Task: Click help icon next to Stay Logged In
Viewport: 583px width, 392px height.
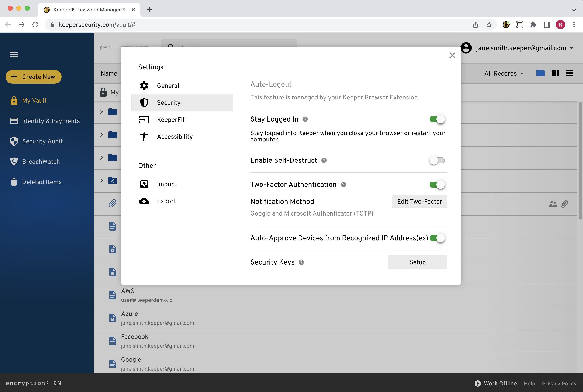Action: (305, 119)
